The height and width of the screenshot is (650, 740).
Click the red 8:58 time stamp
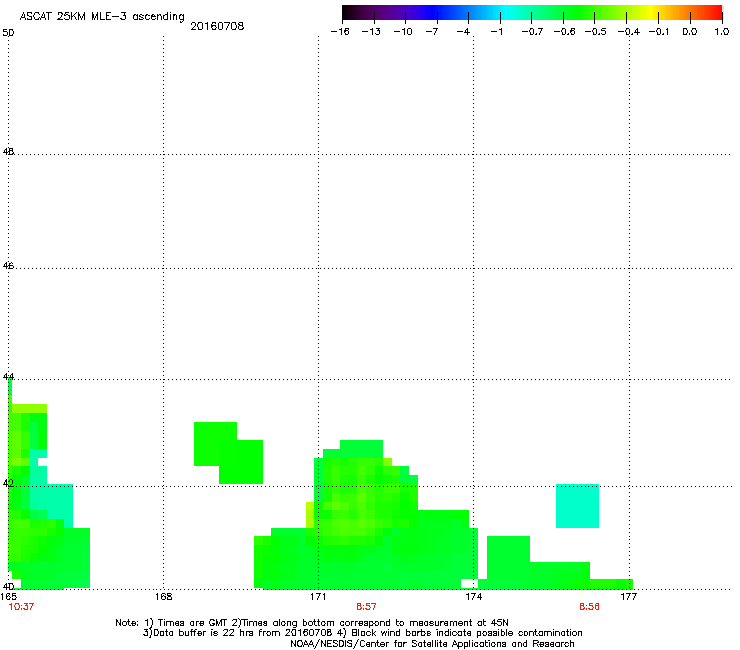pyautogui.click(x=589, y=607)
